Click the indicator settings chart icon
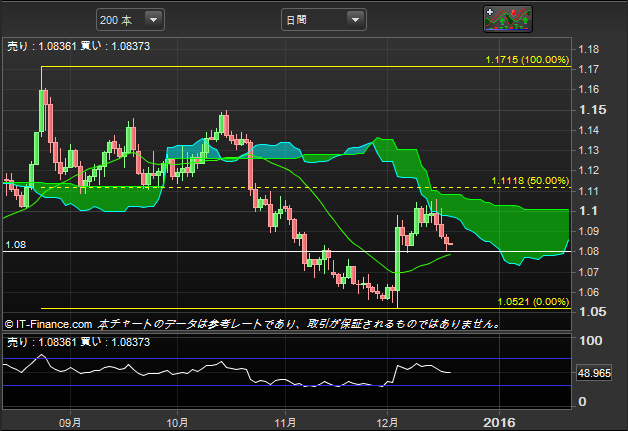The height and width of the screenshot is (431, 628). point(508,19)
